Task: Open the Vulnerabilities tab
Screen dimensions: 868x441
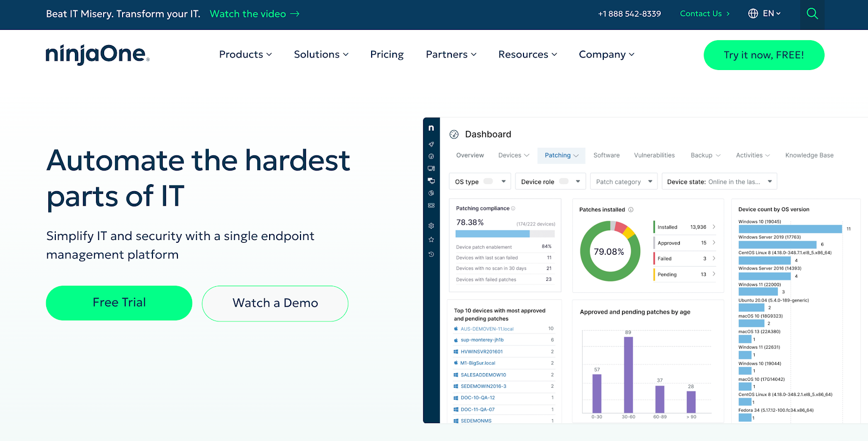Action: [654, 155]
